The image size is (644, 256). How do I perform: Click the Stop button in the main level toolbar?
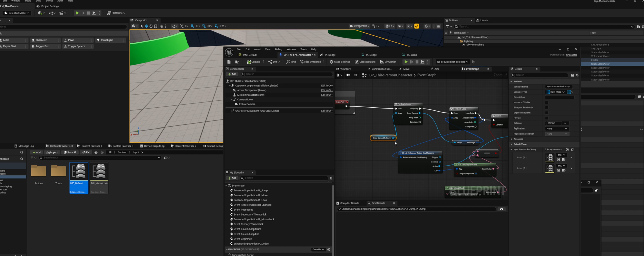(x=88, y=13)
